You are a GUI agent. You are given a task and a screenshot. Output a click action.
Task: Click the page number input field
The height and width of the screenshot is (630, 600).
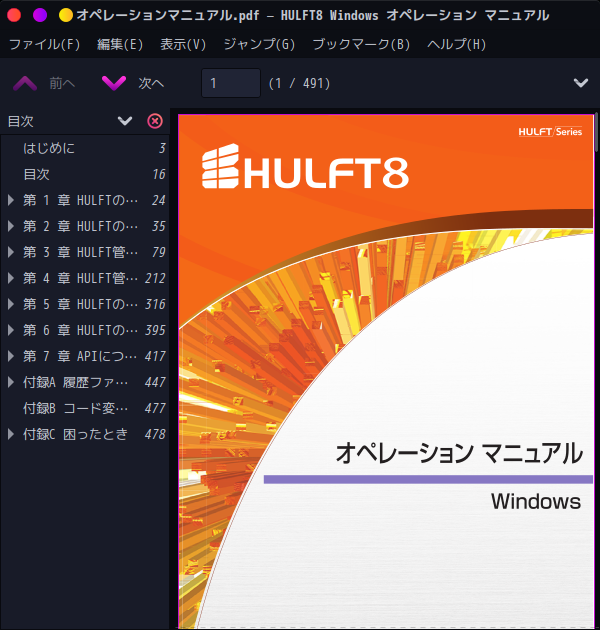tap(231, 83)
